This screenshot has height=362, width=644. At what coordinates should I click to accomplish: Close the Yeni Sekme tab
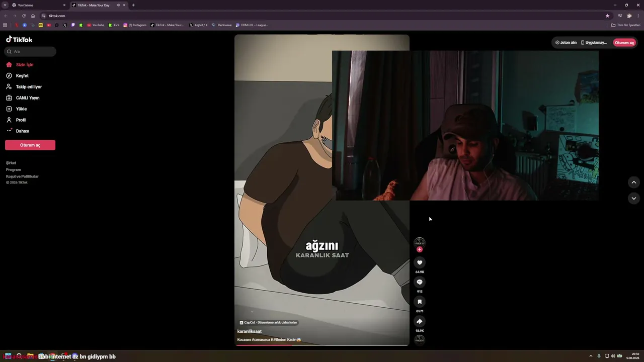[x=64, y=5]
